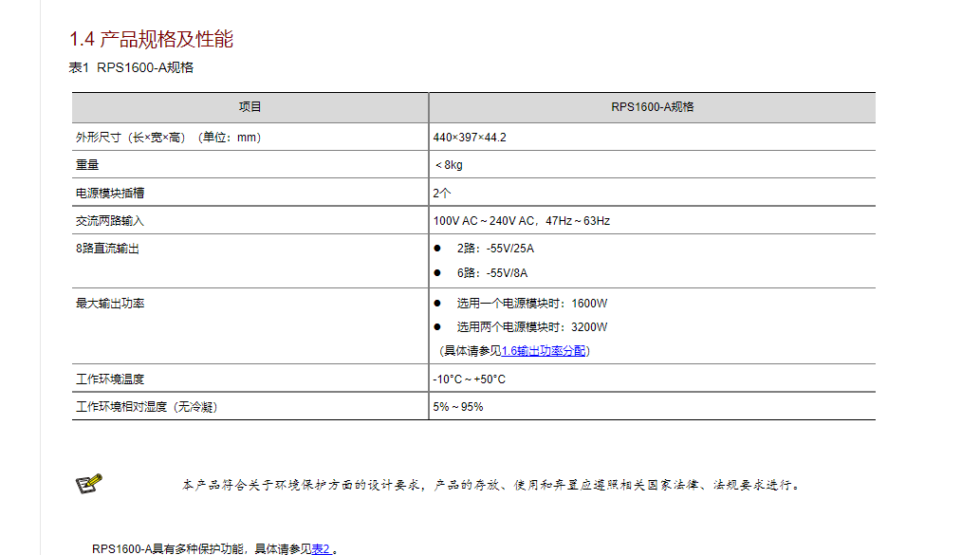Screen dimensions: 980x555
Task: Open the 表2 link
Action: click(x=322, y=548)
